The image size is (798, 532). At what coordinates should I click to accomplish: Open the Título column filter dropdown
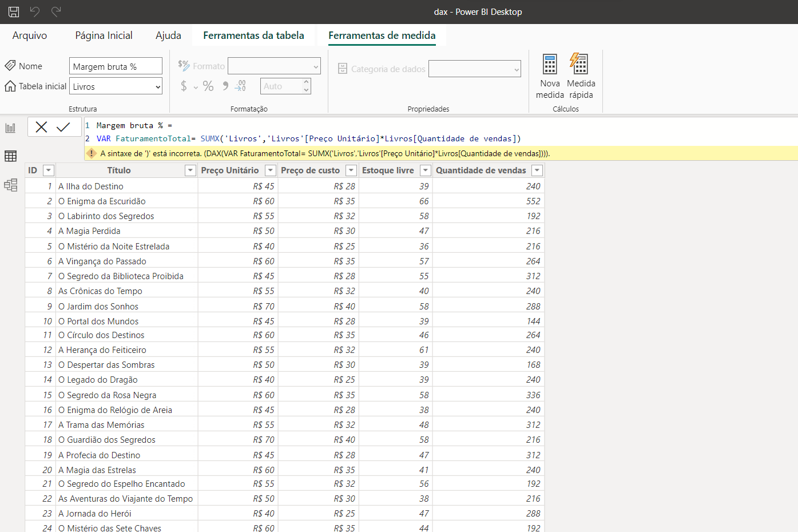click(190, 170)
